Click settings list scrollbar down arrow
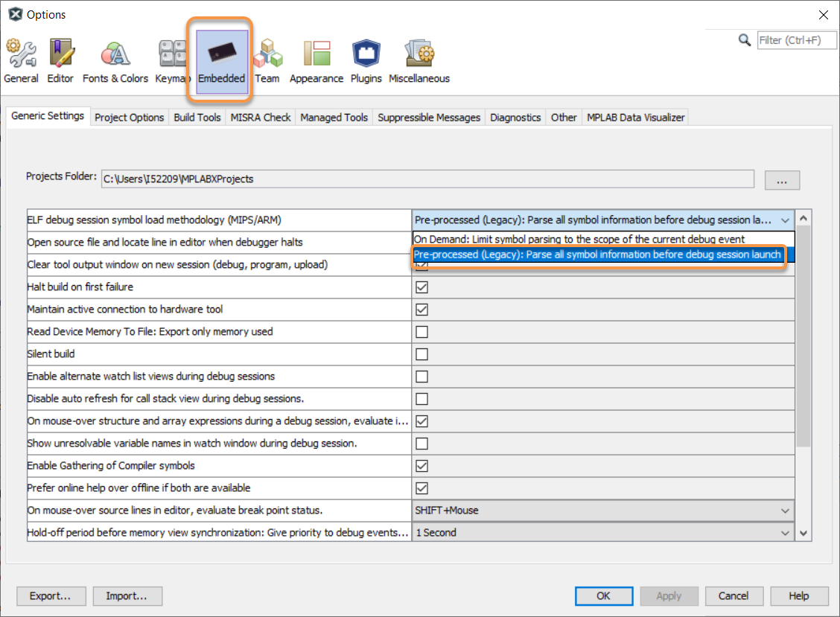The image size is (840, 617). pyautogui.click(x=803, y=533)
